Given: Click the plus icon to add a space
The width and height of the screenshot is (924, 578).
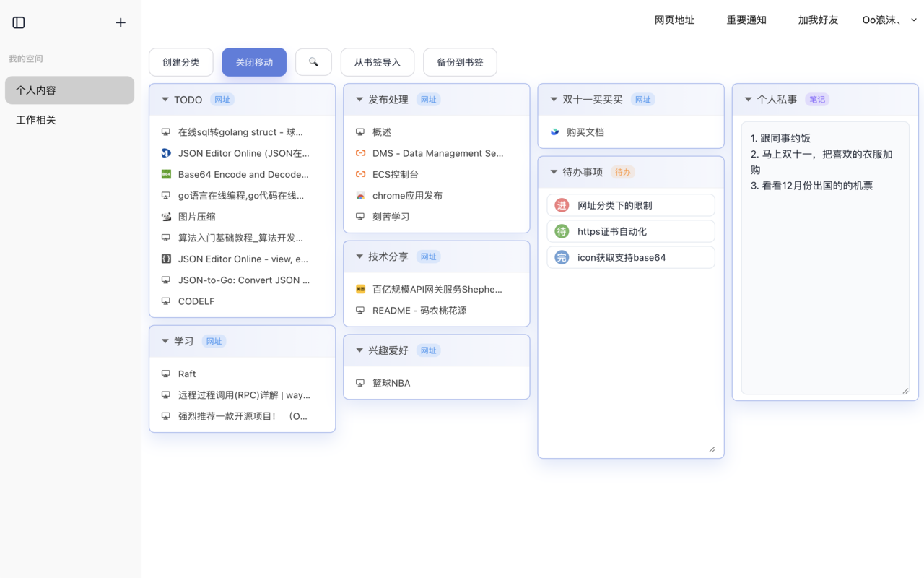Looking at the screenshot, I should (121, 22).
